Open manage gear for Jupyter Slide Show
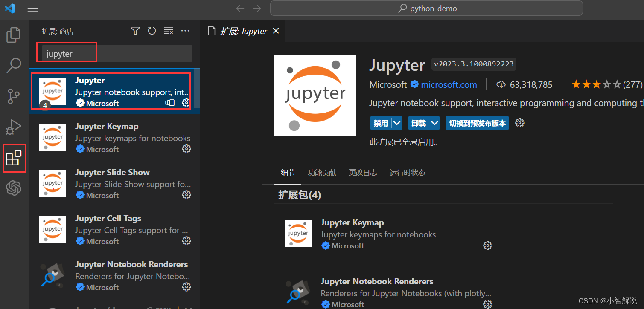This screenshot has height=309, width=644. click(x=186, y=195)
